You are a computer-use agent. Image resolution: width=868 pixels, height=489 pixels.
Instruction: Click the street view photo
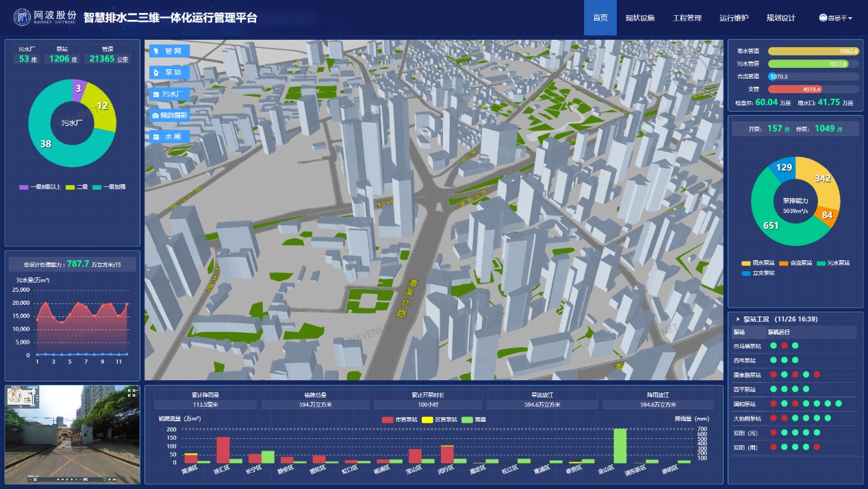tap(73, 435)
